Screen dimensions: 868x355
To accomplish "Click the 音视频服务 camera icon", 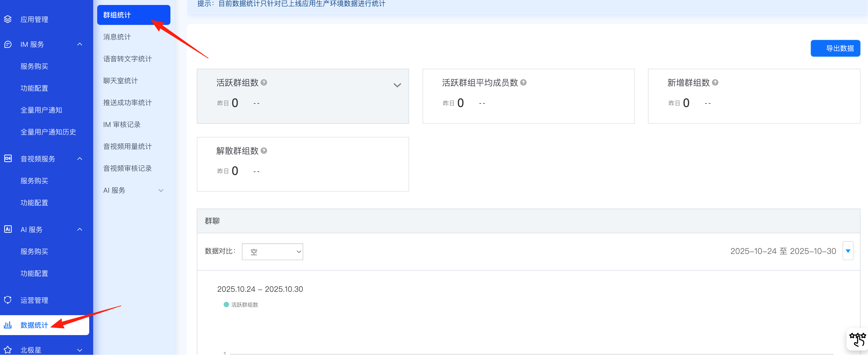I will (8, 158).
